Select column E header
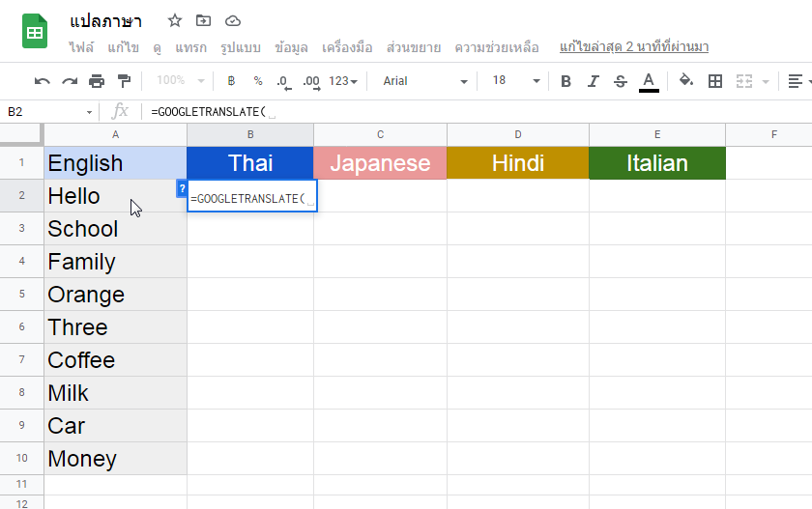The height and width of the screenshot is (509, 812). (657, 134)
